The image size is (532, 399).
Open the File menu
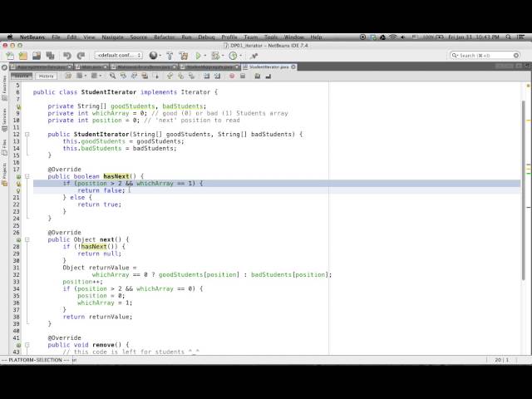pos(56,37)
